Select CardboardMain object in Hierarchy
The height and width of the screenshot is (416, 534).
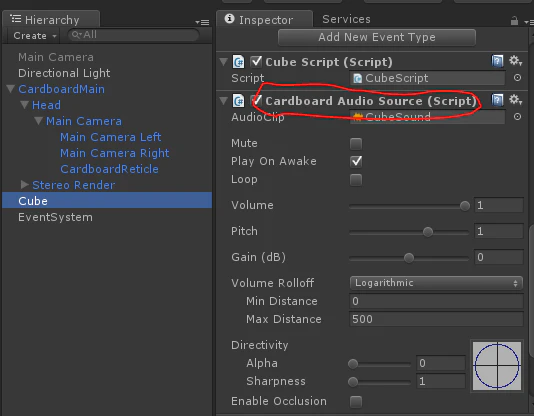pos(61,89)
